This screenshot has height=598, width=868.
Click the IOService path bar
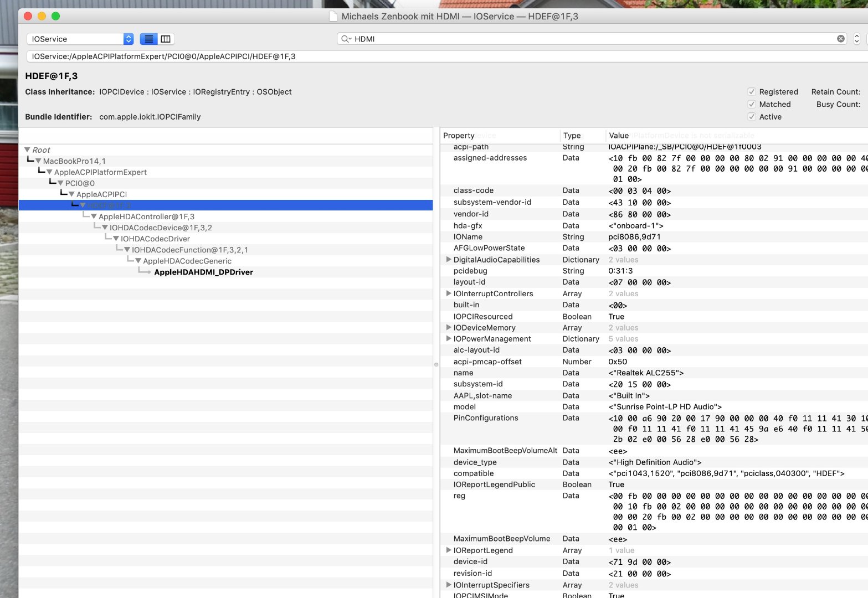pyautogui.click(x=447, y=56)
